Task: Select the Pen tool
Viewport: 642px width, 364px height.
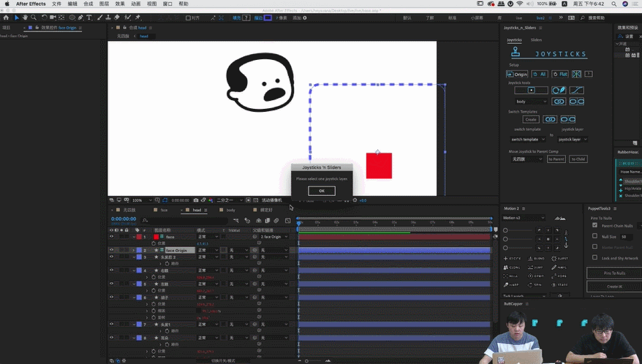Action: click(80, 18)
